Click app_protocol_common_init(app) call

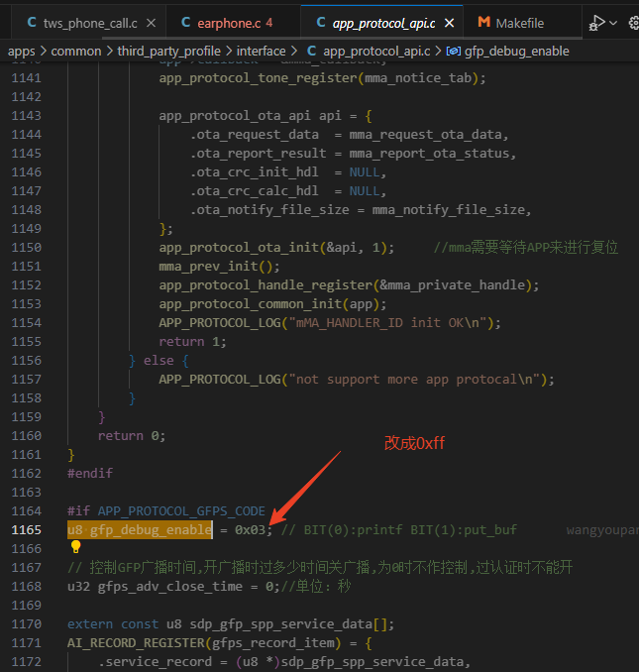coord(272,304)
